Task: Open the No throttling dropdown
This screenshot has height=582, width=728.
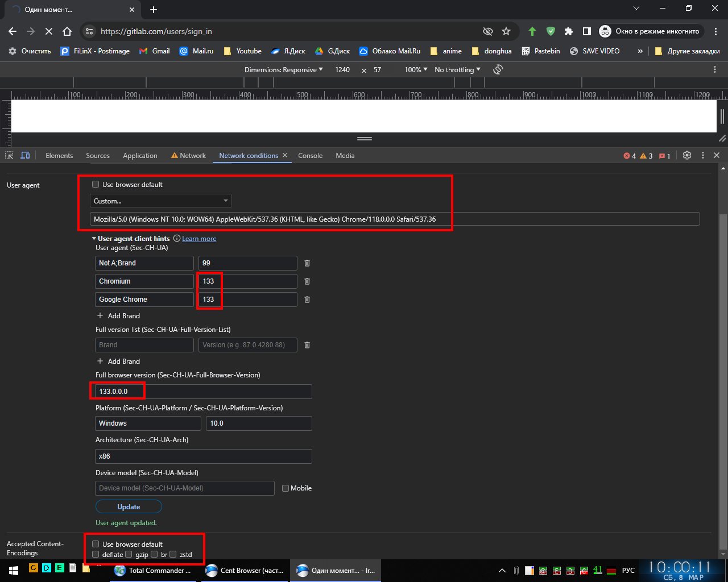Action: click(457, 69)
